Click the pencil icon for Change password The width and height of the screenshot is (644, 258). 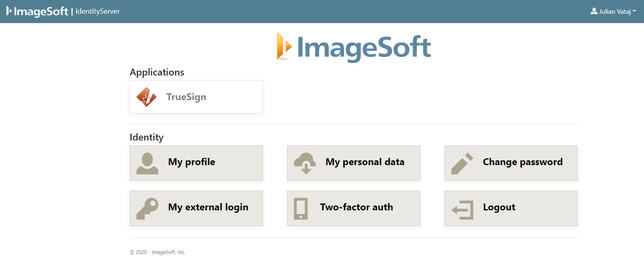click(x=462, y=163)
